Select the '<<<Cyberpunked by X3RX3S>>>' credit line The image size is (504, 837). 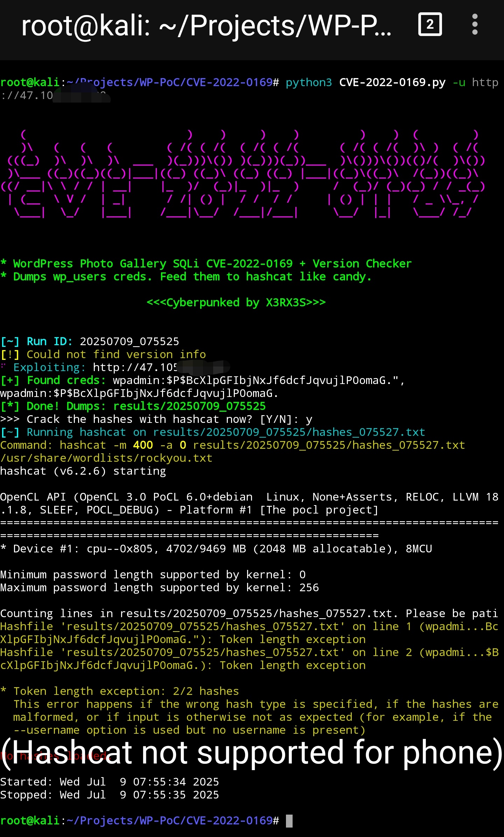pos(236,302)
